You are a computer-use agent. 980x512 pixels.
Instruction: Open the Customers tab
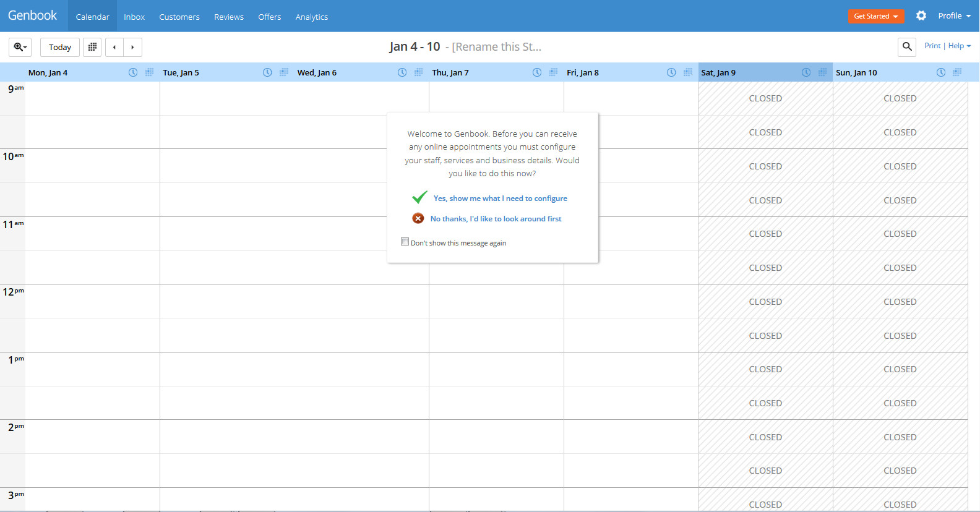[x=179, y=17]
